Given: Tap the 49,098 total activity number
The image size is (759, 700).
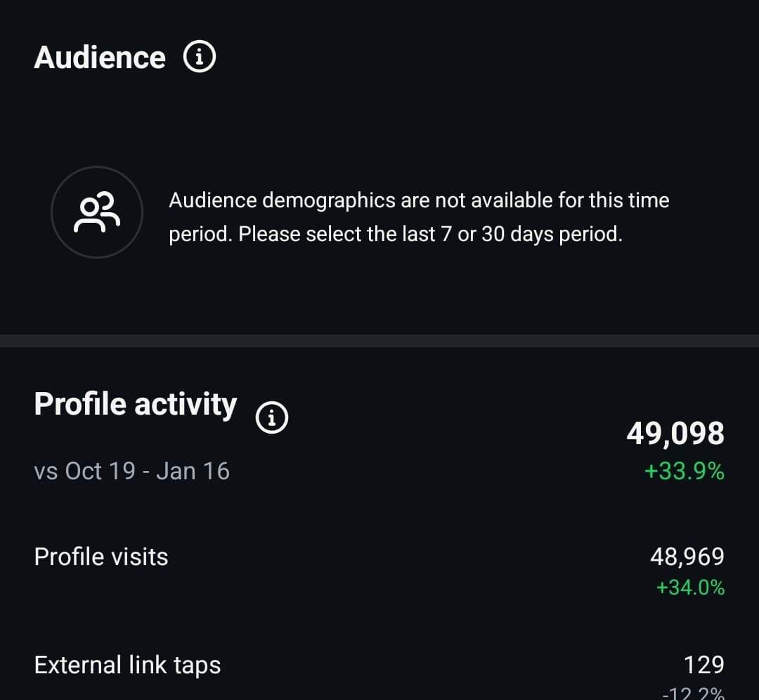Looking at the screenshot, I should pyautogui.click(x=675, y=433).
